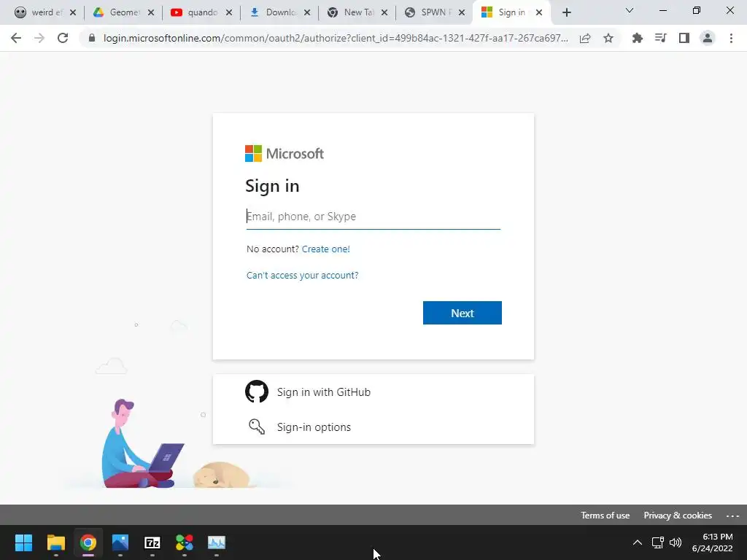Open the Windows Start menu
747x560 pixels.
click(x=23, y=542)
